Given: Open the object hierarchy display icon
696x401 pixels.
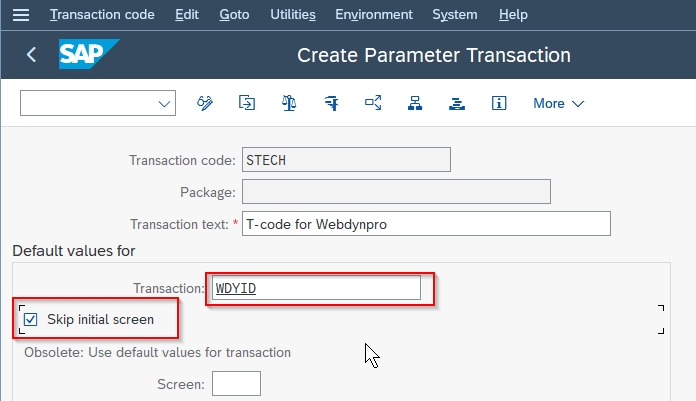Looking at the screenshot, I should pyautogui.click(x=414, y=103).
